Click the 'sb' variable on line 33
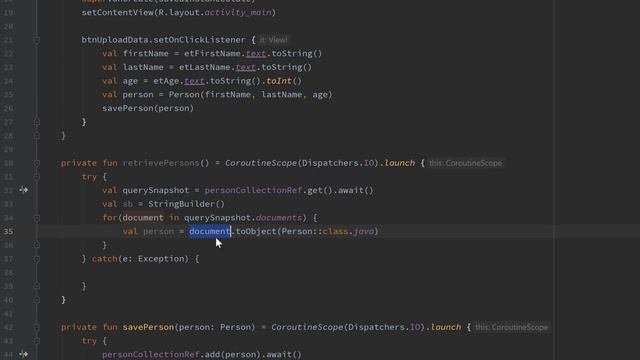This screenshot has width=640, height=360. 128,204
